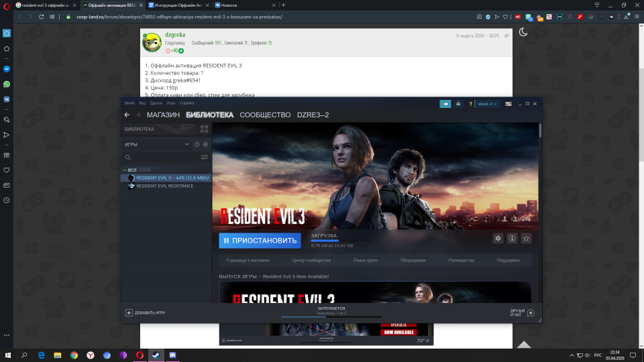The height and width of the screenshot is (362, 644).
Task: Open dzgreka user profile link
Action: point(175,35)
